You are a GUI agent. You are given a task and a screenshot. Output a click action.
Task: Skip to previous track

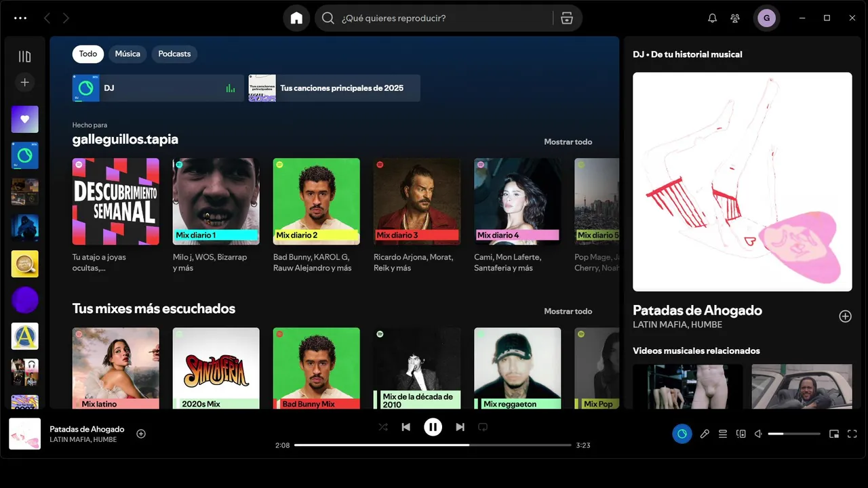[x=406, y=427]
